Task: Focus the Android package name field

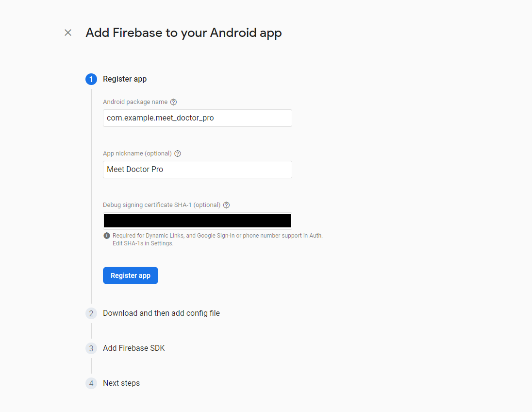Action: (198, 118)
